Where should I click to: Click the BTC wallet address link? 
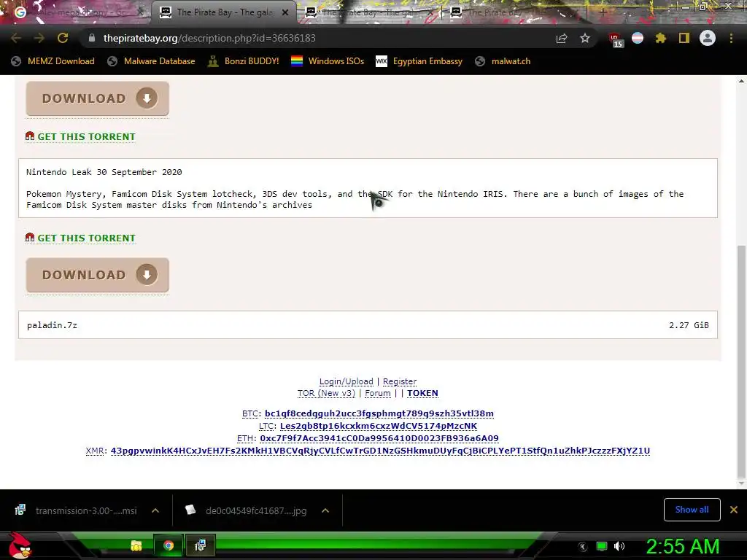379,413
